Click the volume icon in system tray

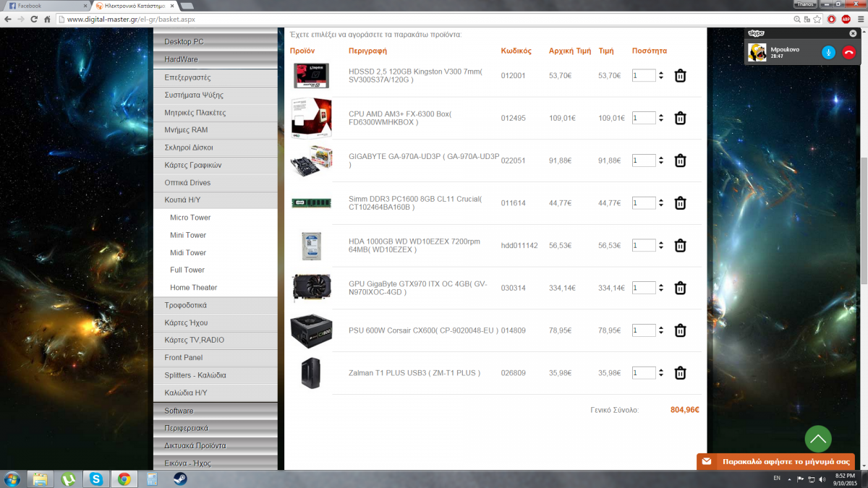[821, 479]
